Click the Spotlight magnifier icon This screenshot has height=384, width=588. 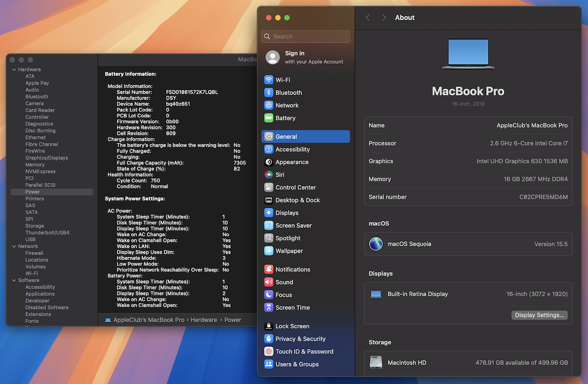[269, 238]
